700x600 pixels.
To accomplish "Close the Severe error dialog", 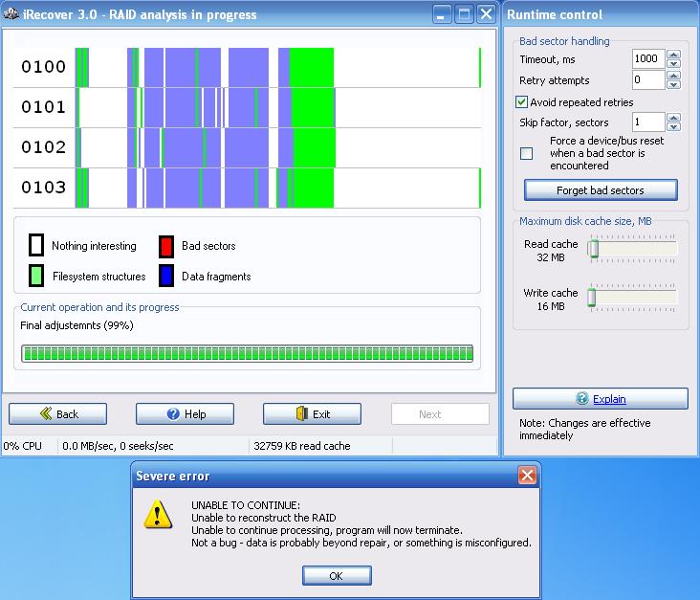I will [x=527, y=476].
